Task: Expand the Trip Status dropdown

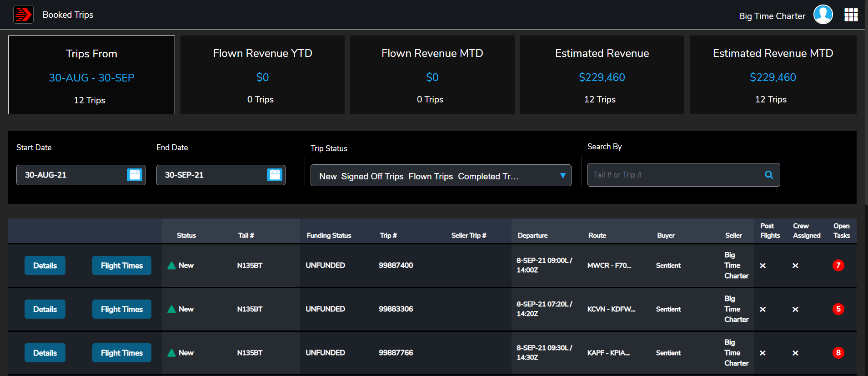Action: tap(562, 176)
